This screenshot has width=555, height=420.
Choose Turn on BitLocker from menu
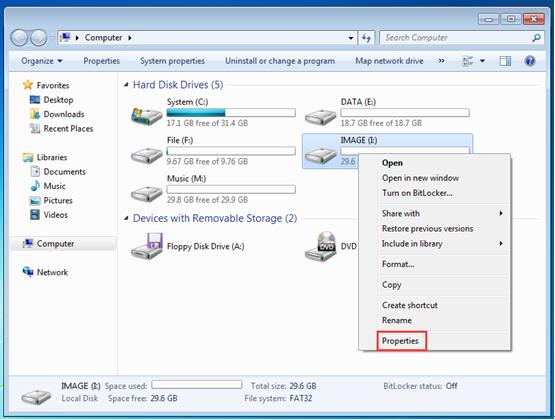coord(417,193)
